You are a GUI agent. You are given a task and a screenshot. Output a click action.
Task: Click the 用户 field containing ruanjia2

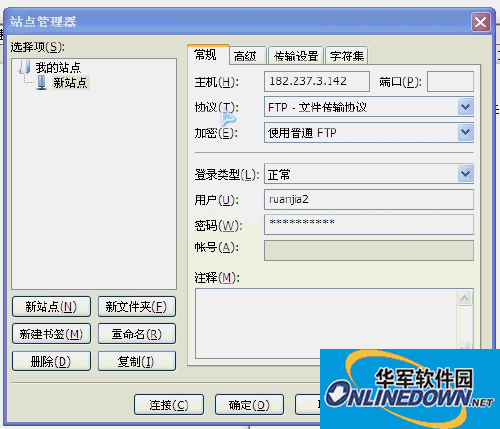(x=369, y=199)
